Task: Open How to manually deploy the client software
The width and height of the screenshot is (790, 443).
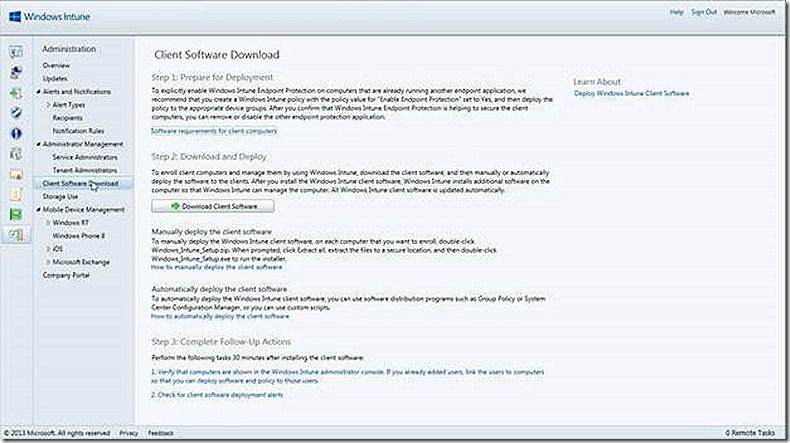Action: (x=217, y=267)
